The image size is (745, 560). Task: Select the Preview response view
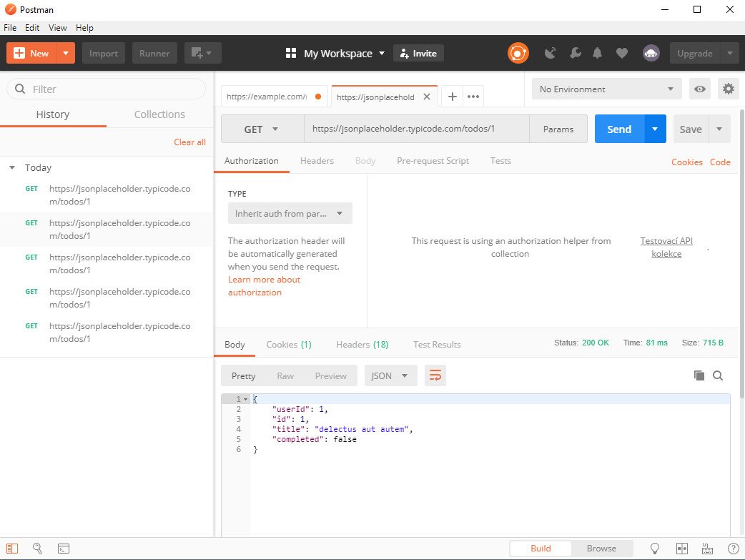click(331, 375)
